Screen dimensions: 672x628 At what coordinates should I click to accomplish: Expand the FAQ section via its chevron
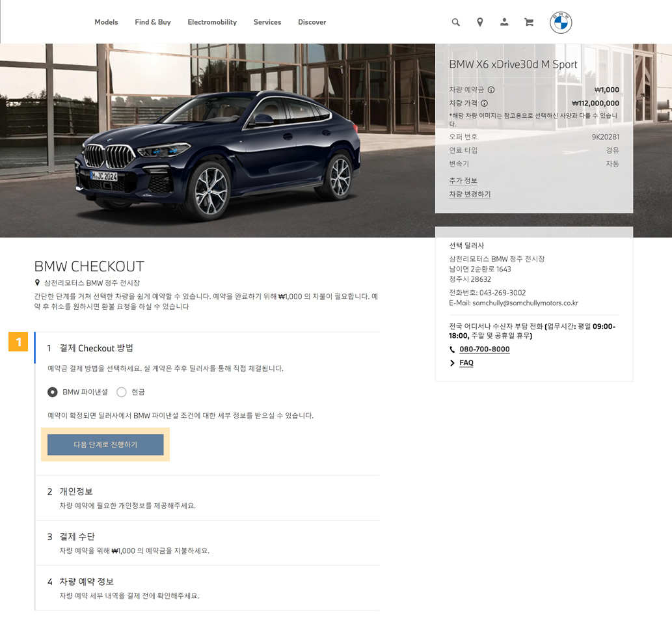point(452,363)
